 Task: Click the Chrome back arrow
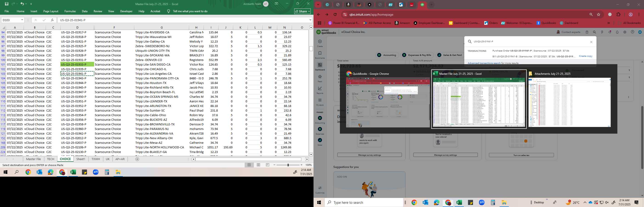pos(319,14)
